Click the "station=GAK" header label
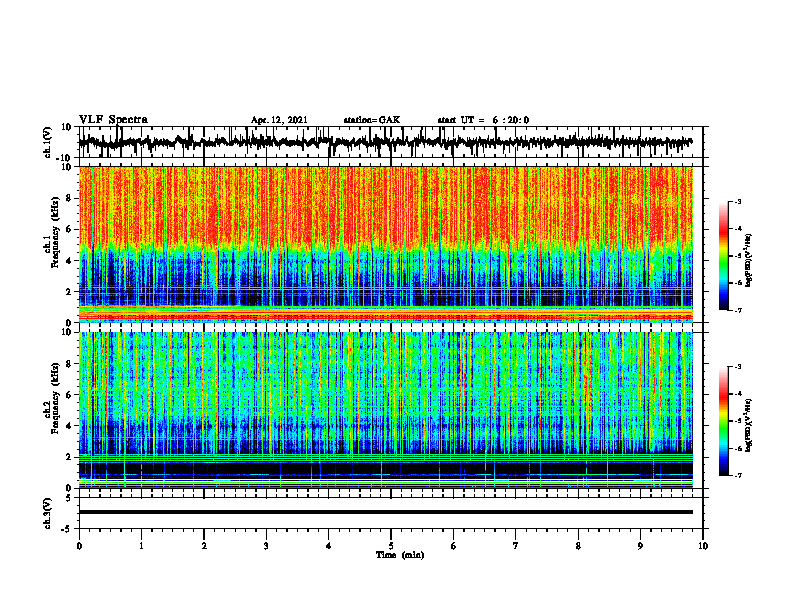 (x=372, y=120)
